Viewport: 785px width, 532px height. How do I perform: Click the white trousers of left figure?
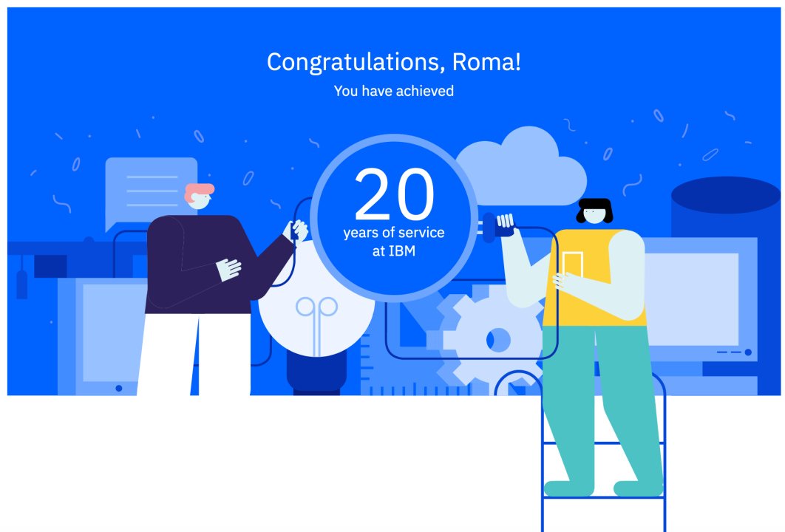click(x=194, y=355)
